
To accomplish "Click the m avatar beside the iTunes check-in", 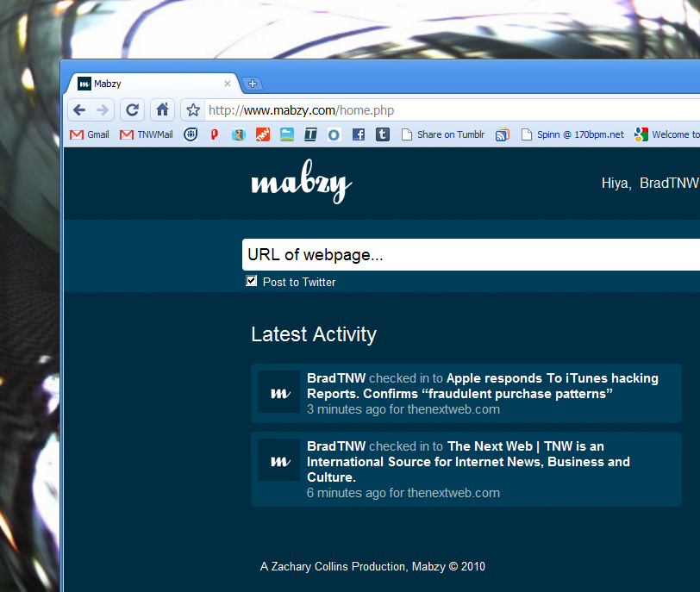I will pos(279,392).
